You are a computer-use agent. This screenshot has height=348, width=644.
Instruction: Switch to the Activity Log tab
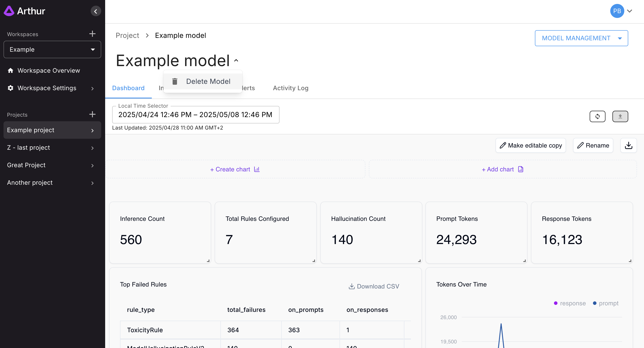[290, 88]
